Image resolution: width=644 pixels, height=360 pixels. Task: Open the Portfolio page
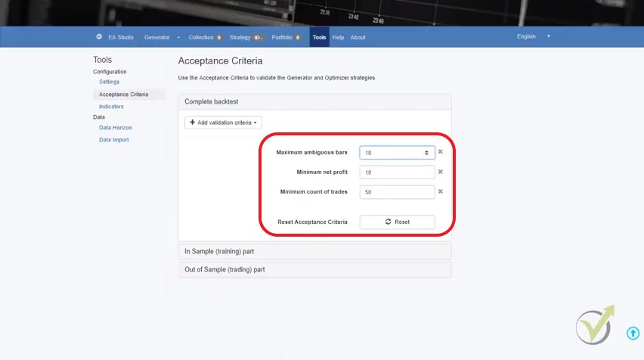282,37
